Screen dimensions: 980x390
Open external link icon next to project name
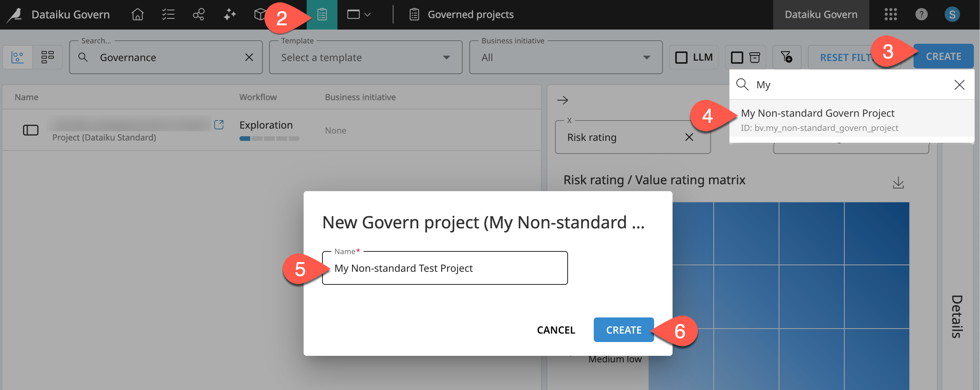(x=218, y=125)
